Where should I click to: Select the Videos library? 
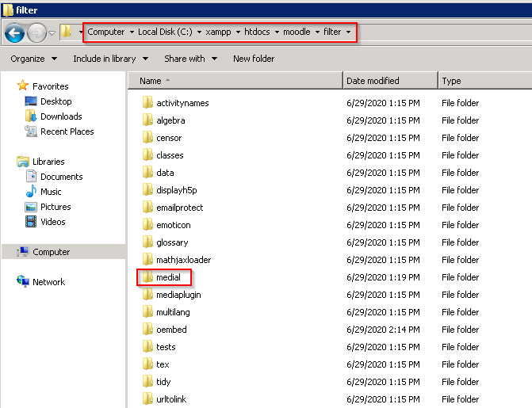click(53, 222)
